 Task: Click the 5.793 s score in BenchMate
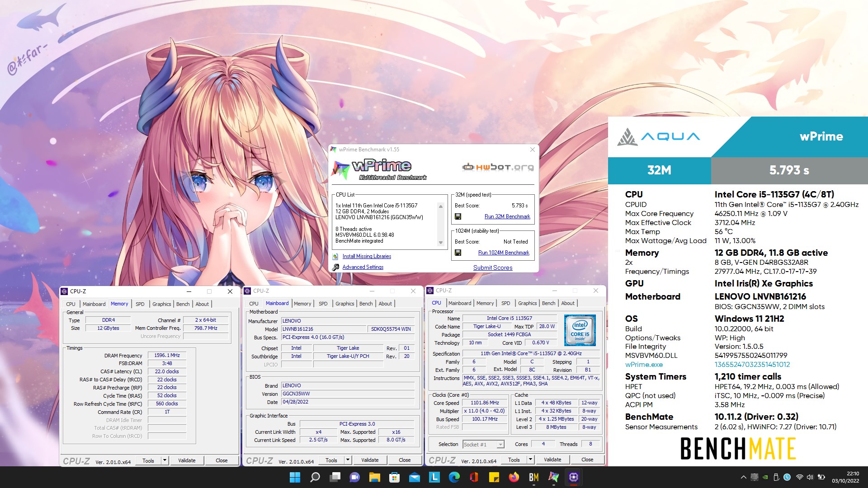pyautogui.click(x=789, y=170)
